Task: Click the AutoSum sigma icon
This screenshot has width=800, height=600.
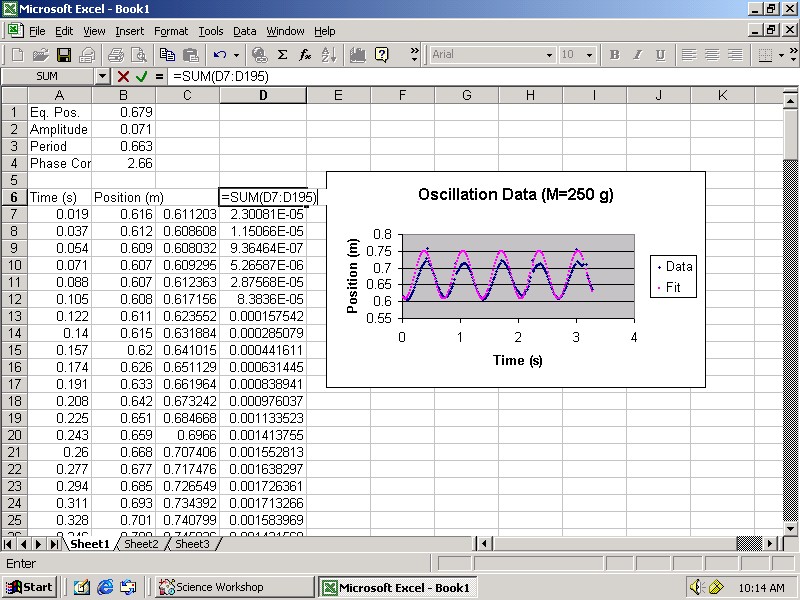Action: point(283,55)
